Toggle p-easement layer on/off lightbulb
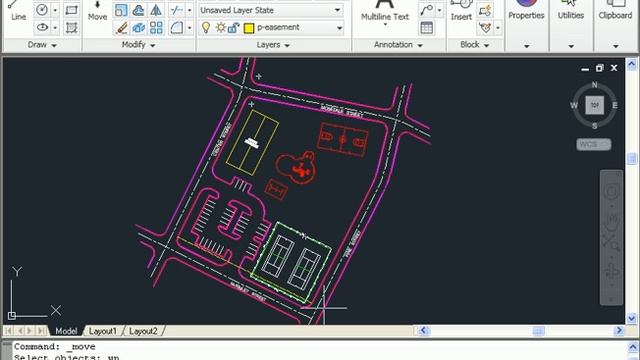 tap(206, 27)
